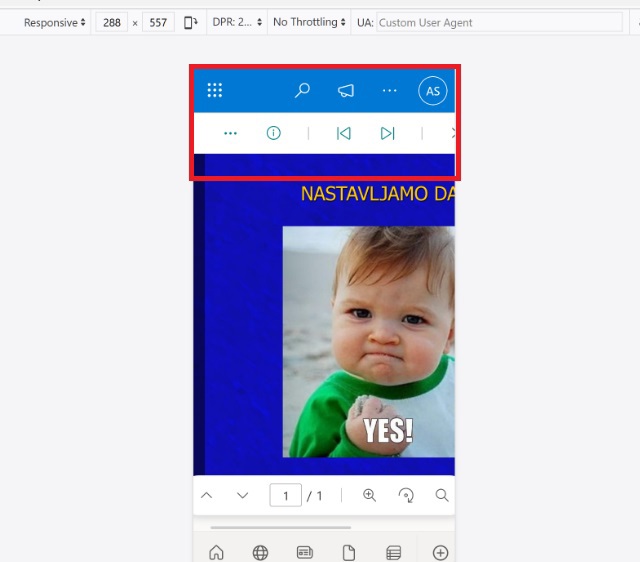This screenshot has width=640, height=562.
Task: Search document with bottom magnifier icon
Action: pos(442,495)
